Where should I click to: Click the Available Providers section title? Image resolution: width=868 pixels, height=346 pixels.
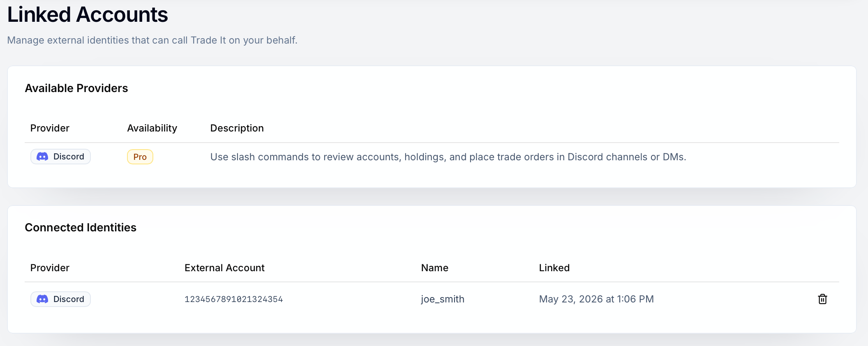tap(76, 88)
